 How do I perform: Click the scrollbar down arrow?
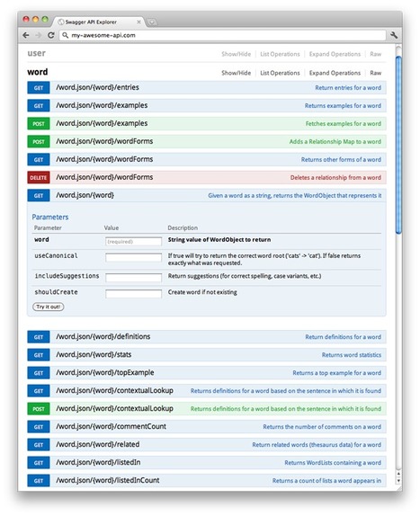(398, 481)
